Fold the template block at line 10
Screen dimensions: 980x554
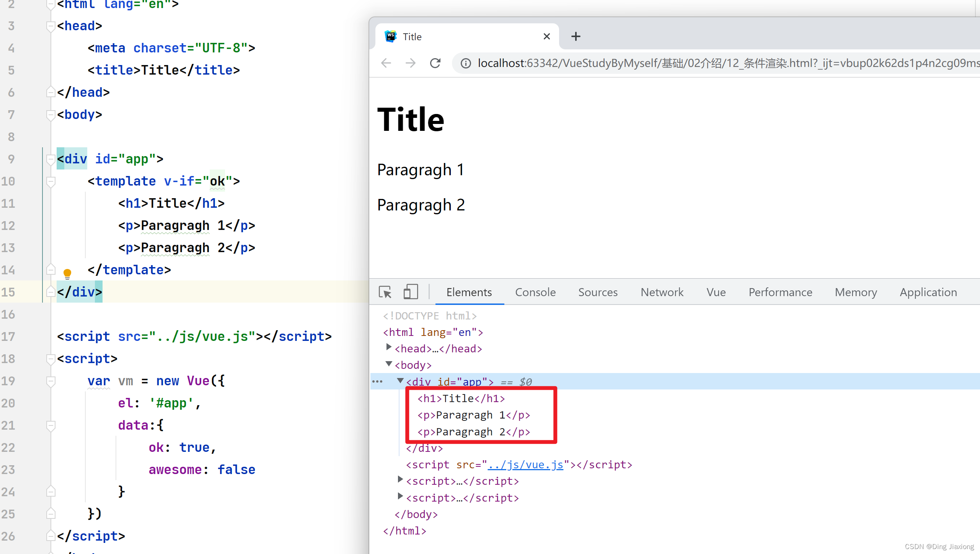click(x=51, y=182)
